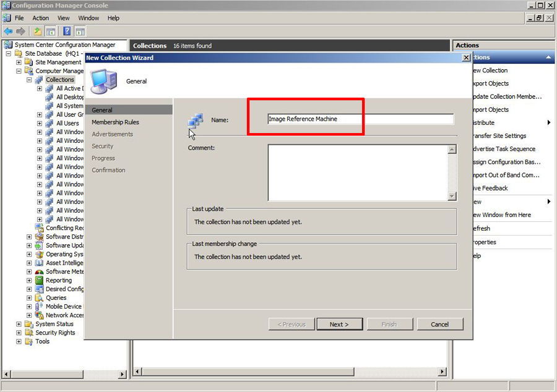This screenshot has height=392, width=557.
Task: Click the tree pane horizontal scrollbar thumb
Action: 47,374
